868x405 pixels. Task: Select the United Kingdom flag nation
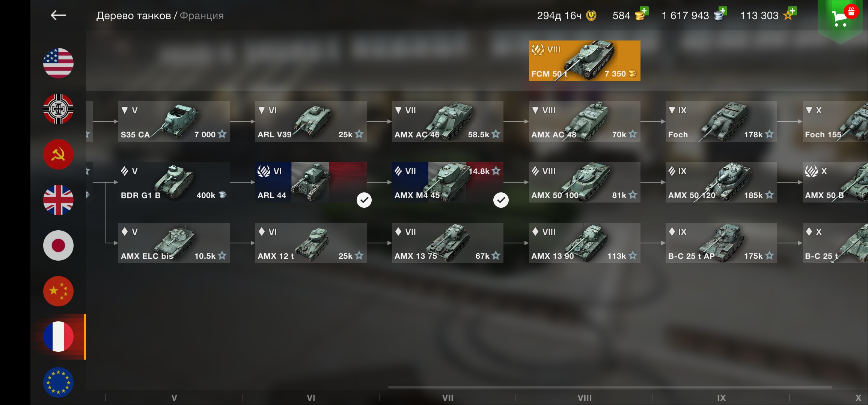(x=58, y=200)
